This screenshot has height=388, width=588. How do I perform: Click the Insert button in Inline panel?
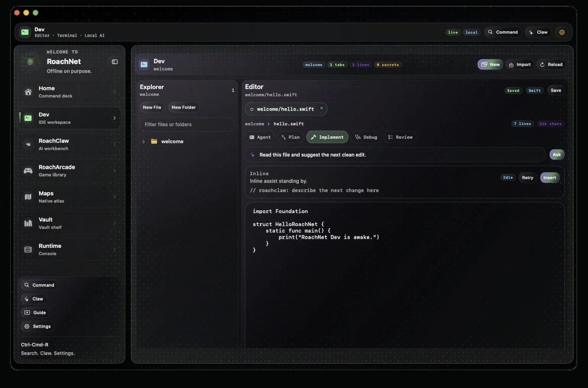550,178
